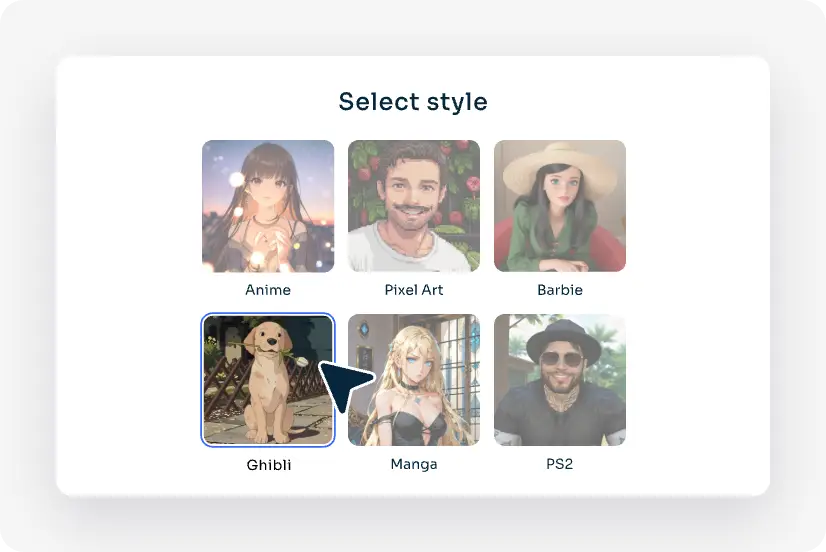Select the Anime style thumbnail

[268, 206]
